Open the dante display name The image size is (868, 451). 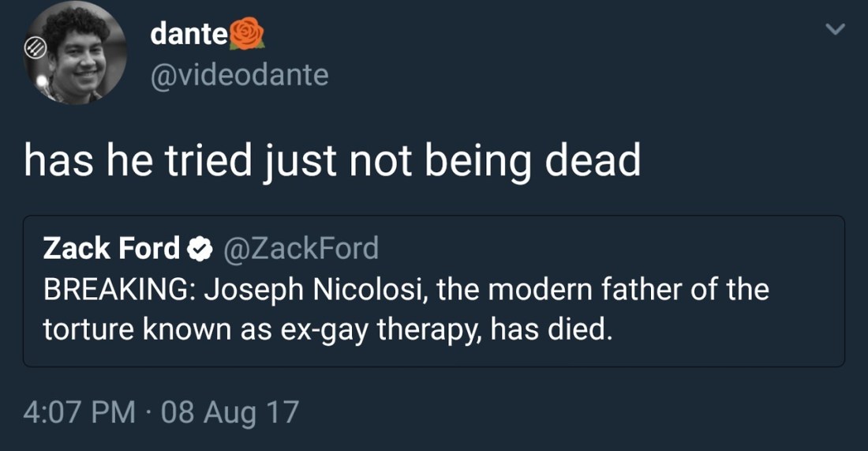click(189, 33)
